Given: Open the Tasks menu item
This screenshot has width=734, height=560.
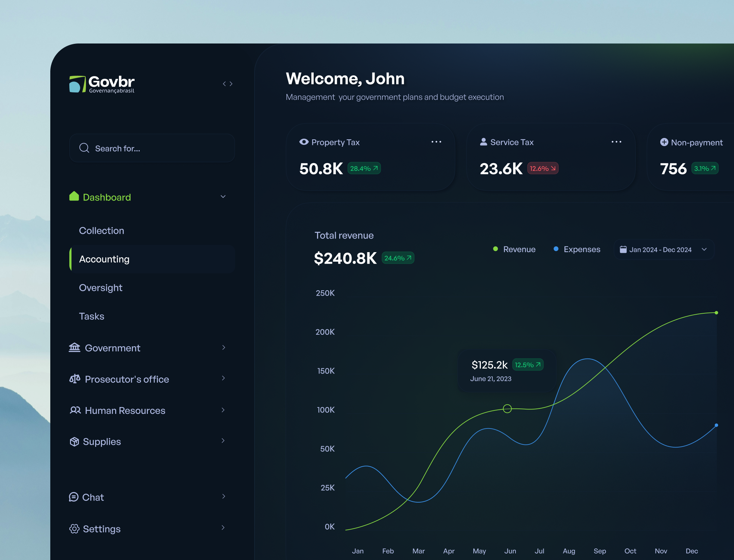Looking at the screenshot, I should [x=91, y=316].
